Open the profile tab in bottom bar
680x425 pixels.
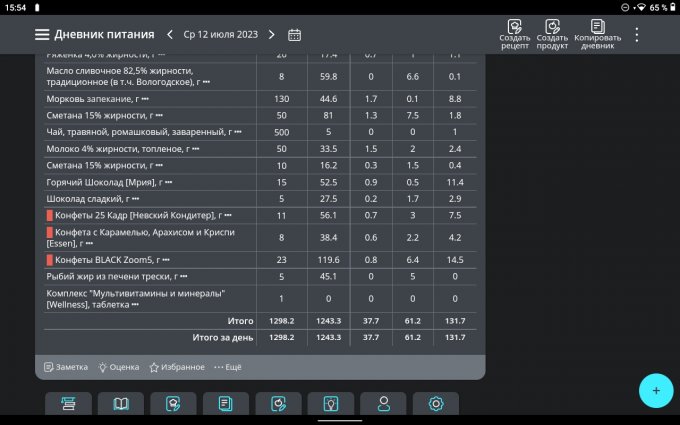383,404
